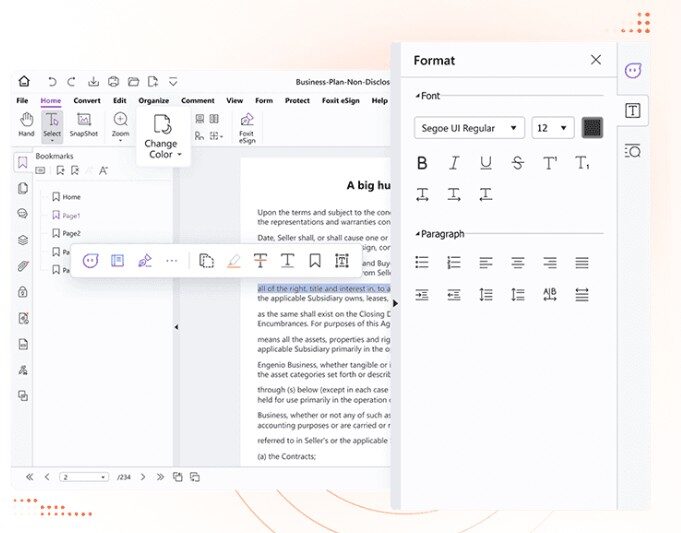Screen dimensions: 681x533
Task: Open the Protect ribbon tab
Action: (x=297, y=101)
